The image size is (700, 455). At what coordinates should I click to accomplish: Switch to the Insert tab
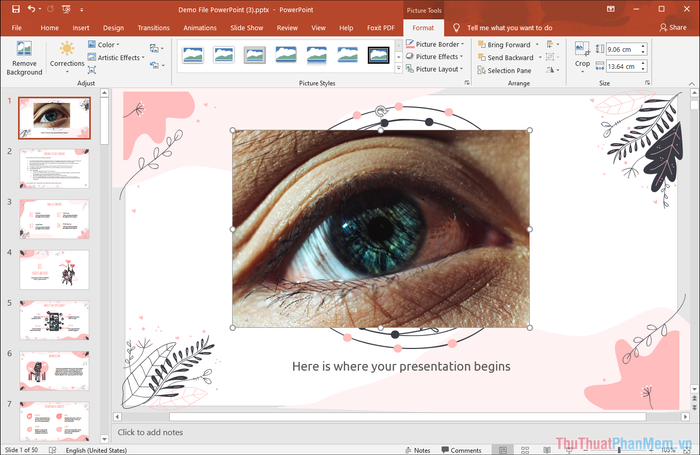[x=81, y=28]
